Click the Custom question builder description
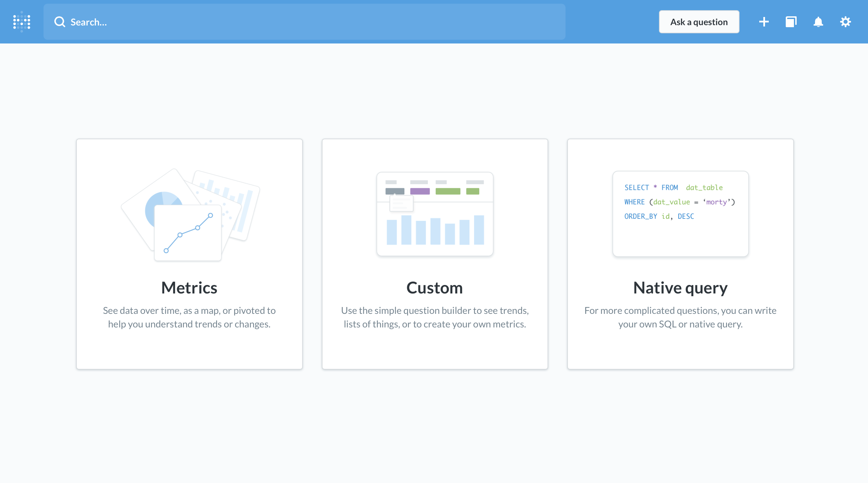 [435, 317]
